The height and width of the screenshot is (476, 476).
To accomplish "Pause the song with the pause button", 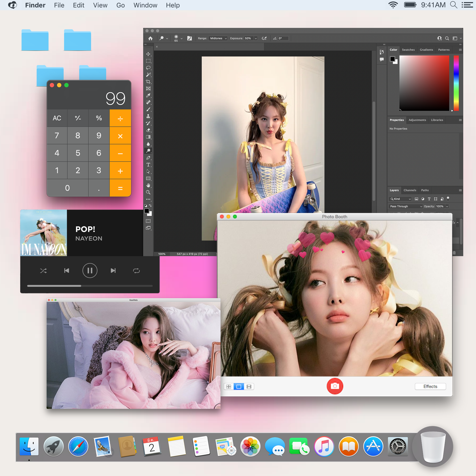I will point(90,271).
